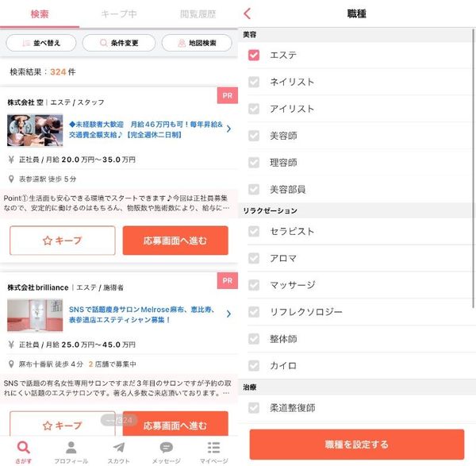Open the スカウト paper plane icon

tap(119, 448)
